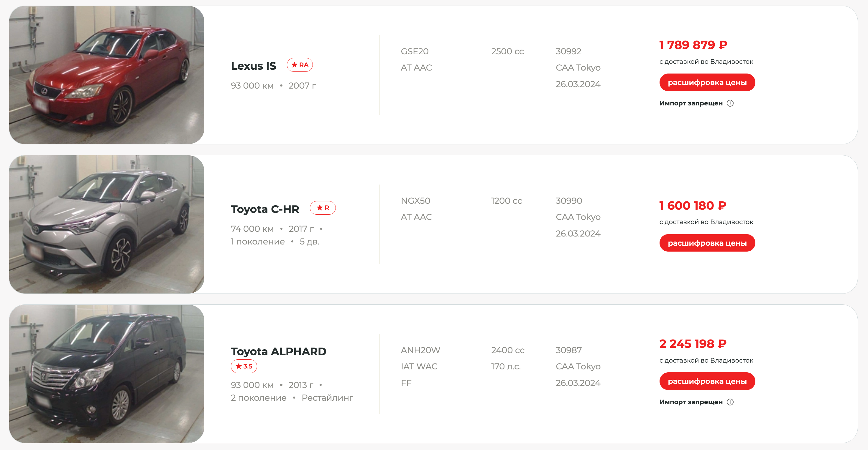Open the red Lexus IS photo
868x450 pixels.
click(x=106, y=75)
